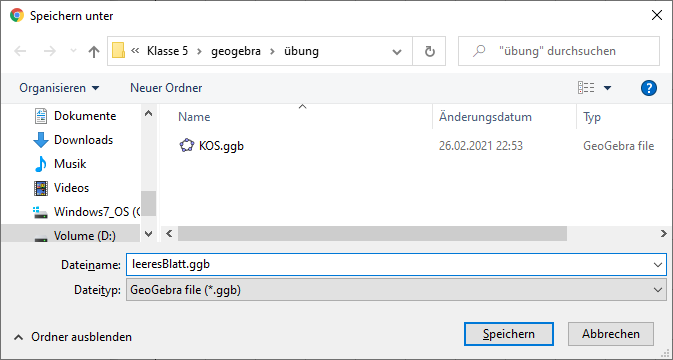Open the view options dropdown arrow
This screenshot has height=360, width=673.
pyautogui.click(x=607, y=88)
